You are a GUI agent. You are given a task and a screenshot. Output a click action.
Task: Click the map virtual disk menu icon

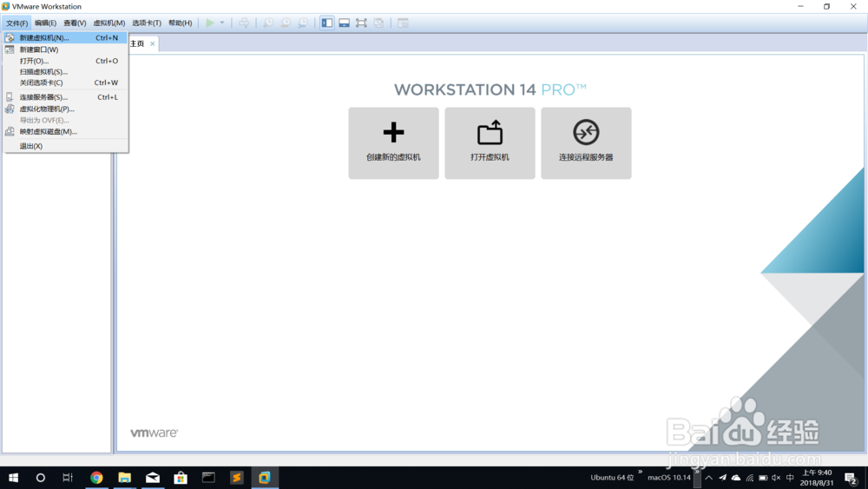click(10, 132)
